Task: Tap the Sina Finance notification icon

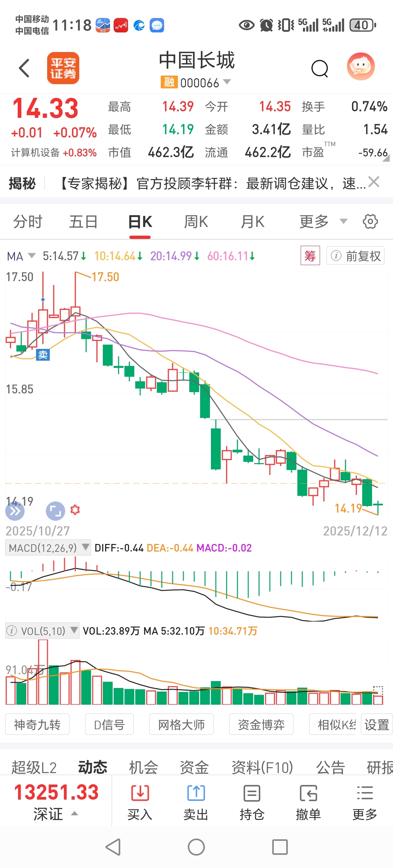Action: tap(103, 25)
